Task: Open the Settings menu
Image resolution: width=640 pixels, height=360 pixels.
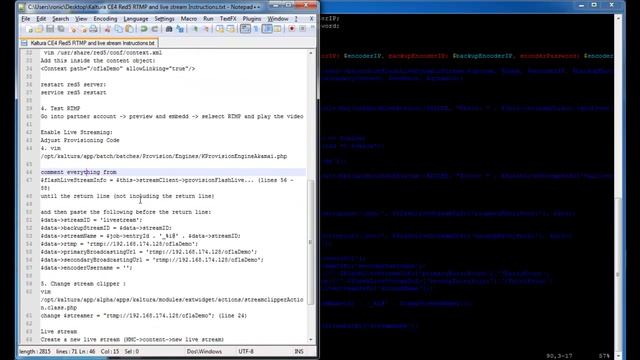Action: [x=164, y=19]
